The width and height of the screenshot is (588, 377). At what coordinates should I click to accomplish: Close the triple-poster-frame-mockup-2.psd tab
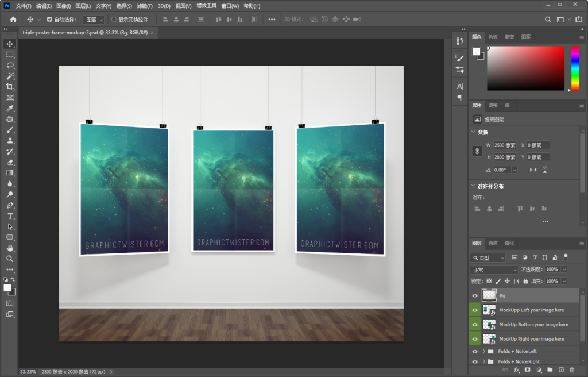coord(152,33)
